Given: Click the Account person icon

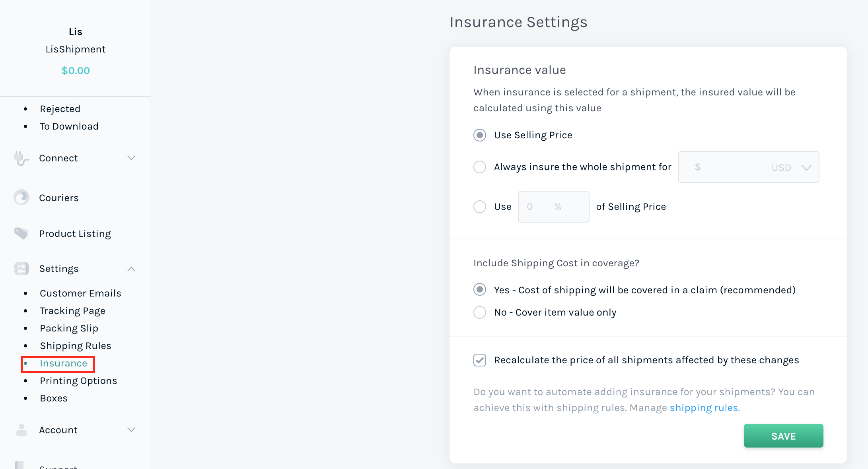Looking at the screenshot, I should tap(21, 430).
